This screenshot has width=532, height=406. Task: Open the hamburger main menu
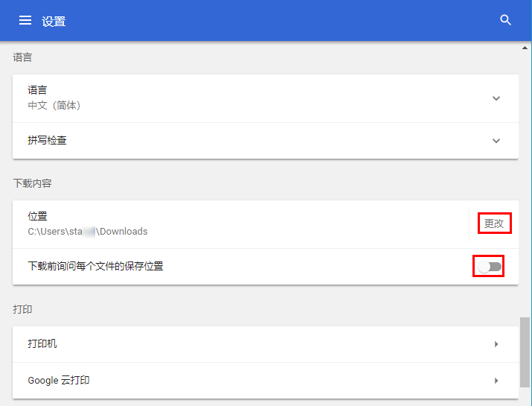pos(25,21)
